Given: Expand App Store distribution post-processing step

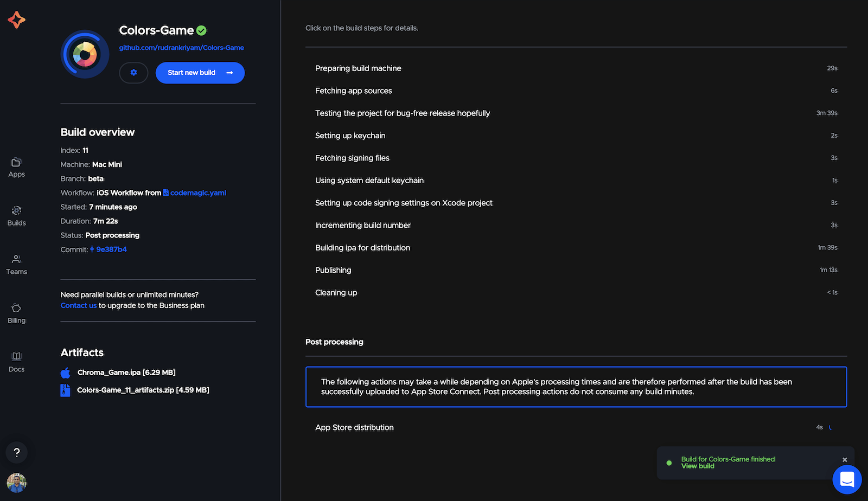Looking at the screenshot, I should pyautogui.click(x=576, y=427).
